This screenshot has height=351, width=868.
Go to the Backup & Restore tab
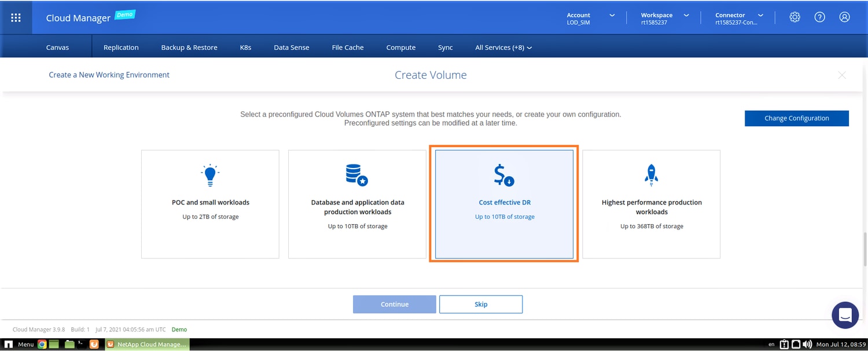(189, 47)
